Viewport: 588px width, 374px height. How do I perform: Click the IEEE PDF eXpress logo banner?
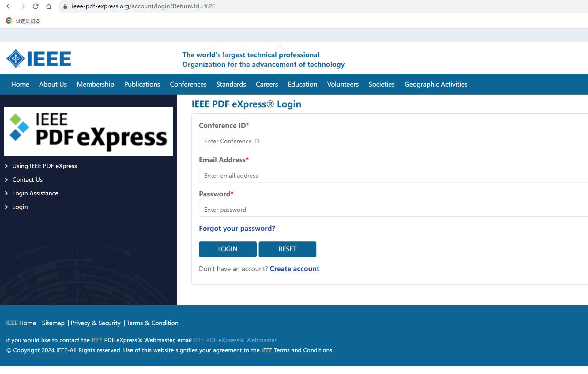[89, 131]
